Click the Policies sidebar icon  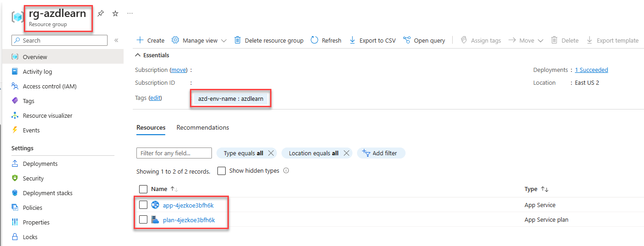[15, 208]
